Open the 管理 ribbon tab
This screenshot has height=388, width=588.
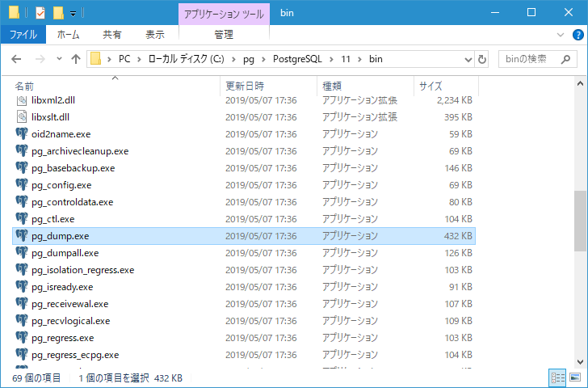(x=224, y=35)
